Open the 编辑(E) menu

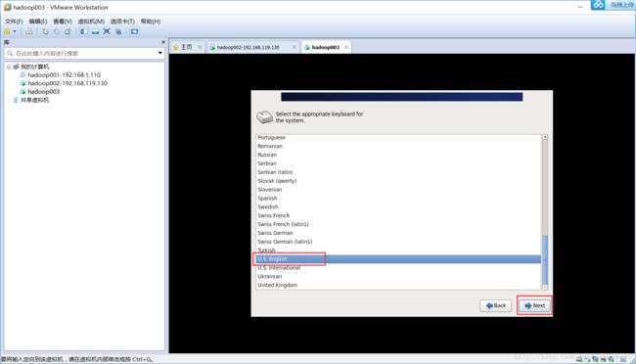(38, 22)
